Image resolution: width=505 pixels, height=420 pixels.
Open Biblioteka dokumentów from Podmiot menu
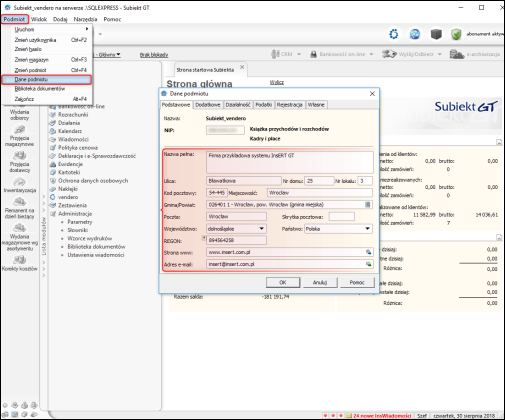(x=47, y=89)
